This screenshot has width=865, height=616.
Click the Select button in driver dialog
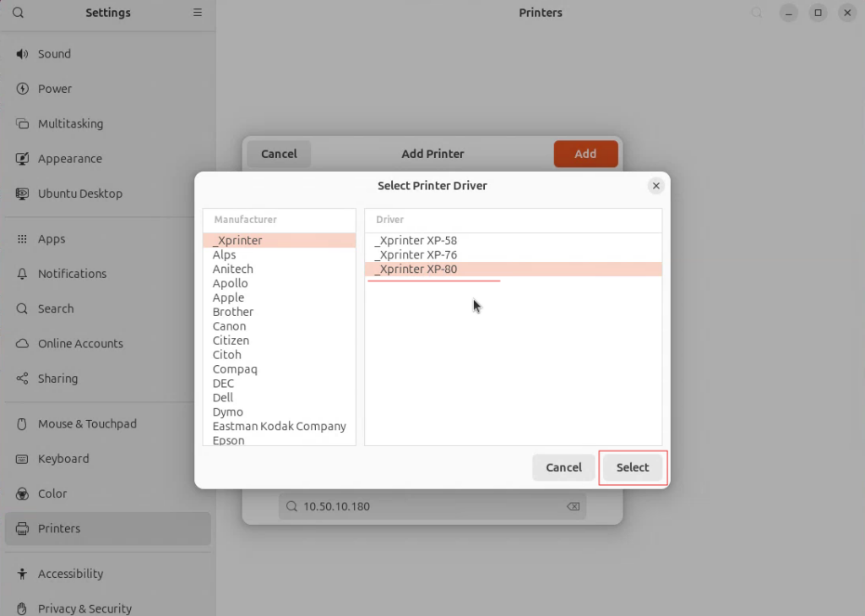(x=632, y=467)
